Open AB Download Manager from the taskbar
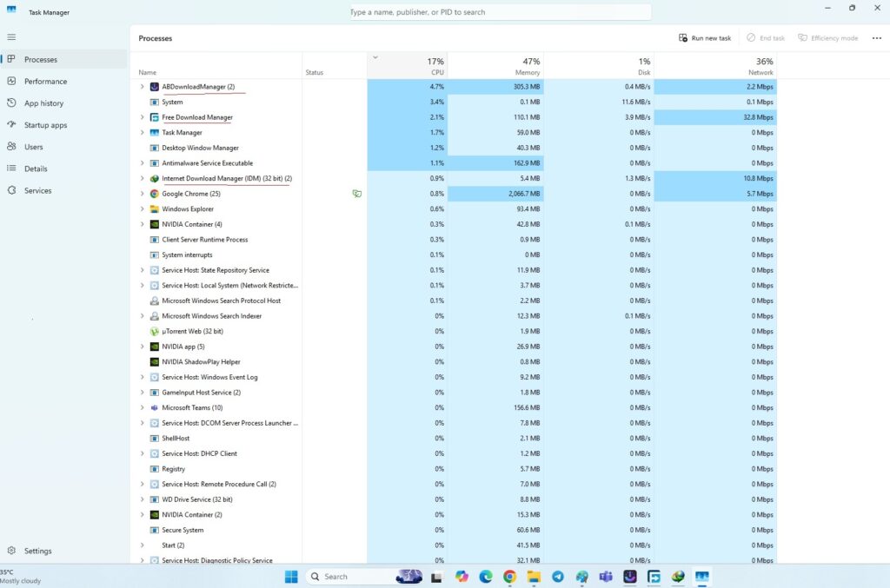The width and height of the screenshot is (890, 588). (630, 577)
